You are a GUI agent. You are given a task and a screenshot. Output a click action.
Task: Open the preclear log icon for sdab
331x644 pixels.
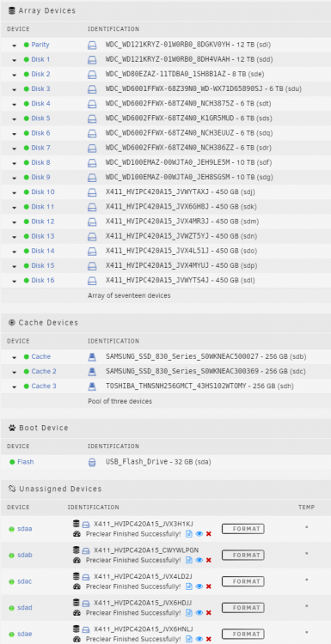coord(189,560)
